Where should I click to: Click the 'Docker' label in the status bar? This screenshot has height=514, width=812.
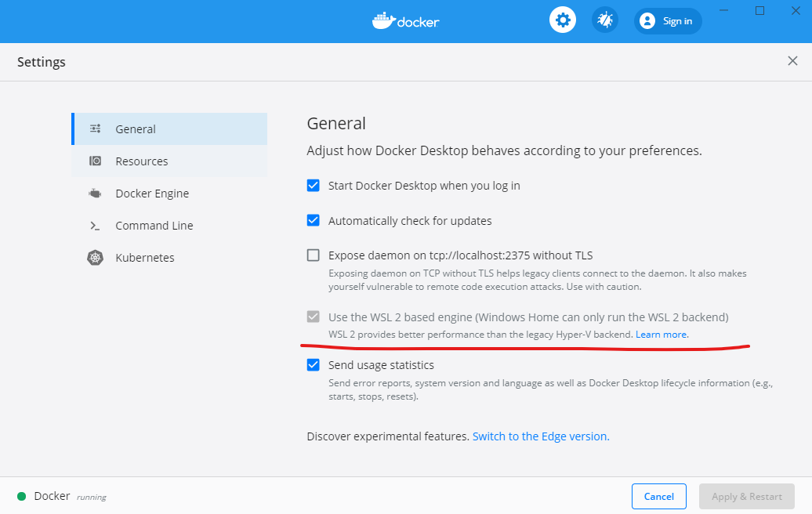point(52,496)
